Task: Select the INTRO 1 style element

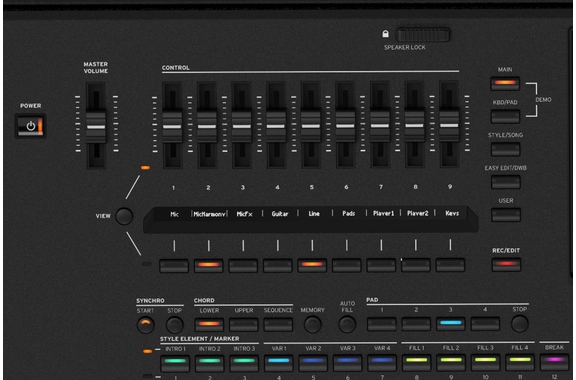Action: (x=175, y=362)
